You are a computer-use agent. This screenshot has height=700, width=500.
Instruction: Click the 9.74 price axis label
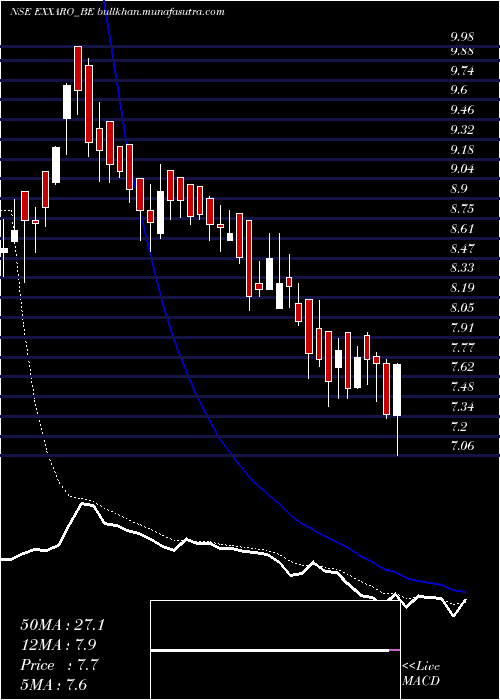[462, 71]
